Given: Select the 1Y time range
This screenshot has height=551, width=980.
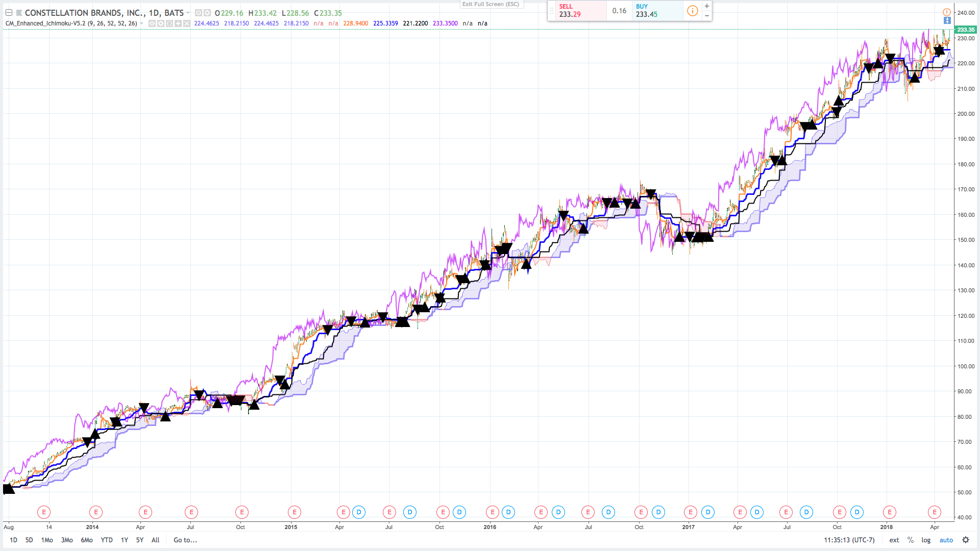Looking at the screenshot, I should [125, 540].
